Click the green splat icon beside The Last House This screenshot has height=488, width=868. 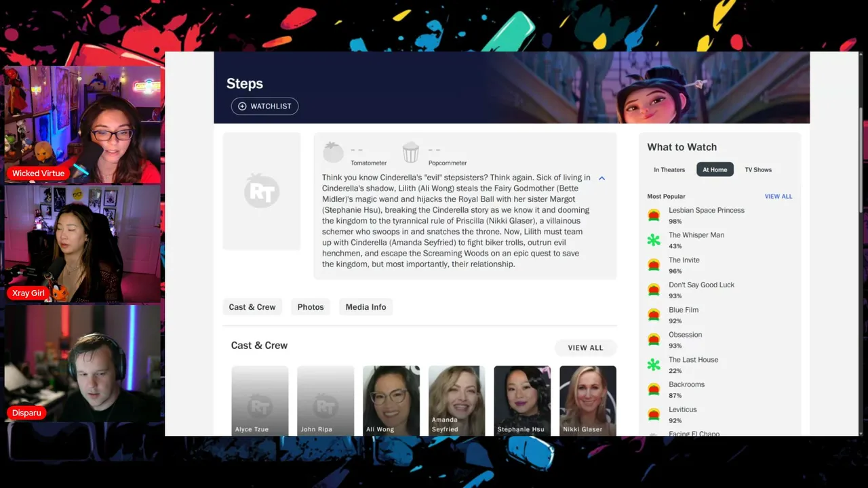654,365
